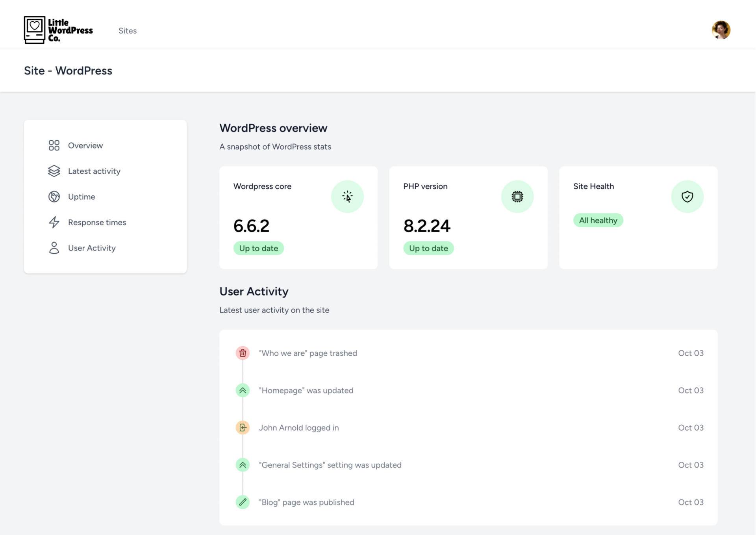Screen dimensions: 756x535
Task: Click the All healthy status badge
Action: point(598,220)
